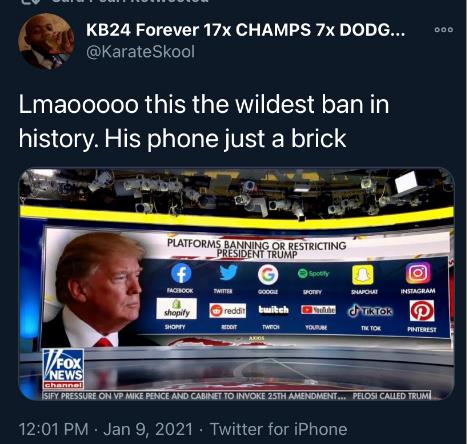Open the KB24 Forever display name
The height and width of the screenshot is (444, 467).
[x=245, y=30]
